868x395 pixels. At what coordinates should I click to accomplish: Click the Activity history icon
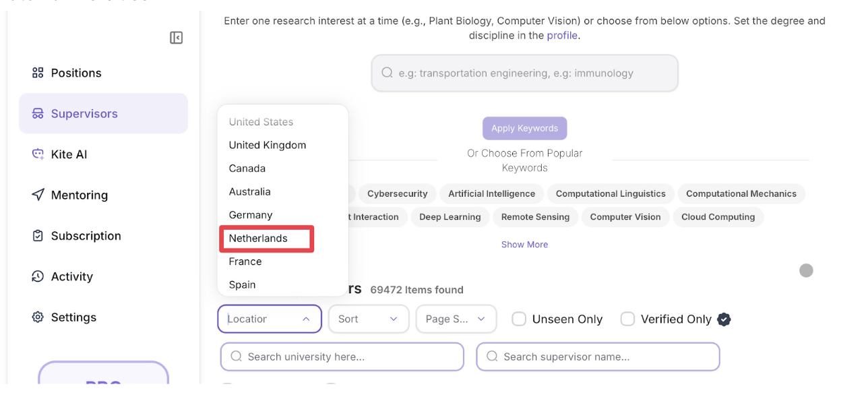(38, 276)
